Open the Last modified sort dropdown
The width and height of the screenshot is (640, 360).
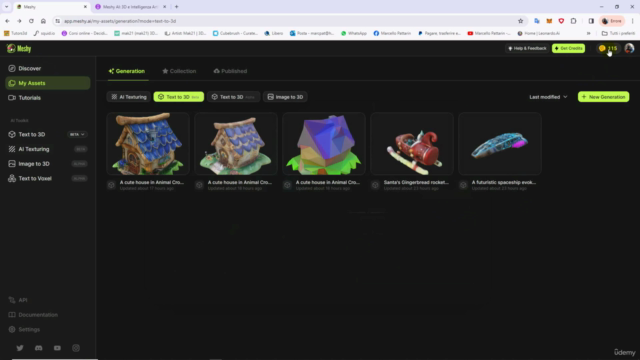pyautogui.click(x=548, y=97)
